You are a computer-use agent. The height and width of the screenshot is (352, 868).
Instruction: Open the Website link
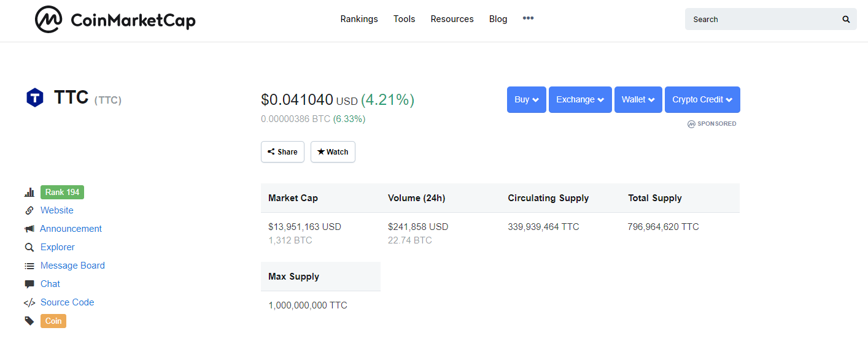point(57,210)
